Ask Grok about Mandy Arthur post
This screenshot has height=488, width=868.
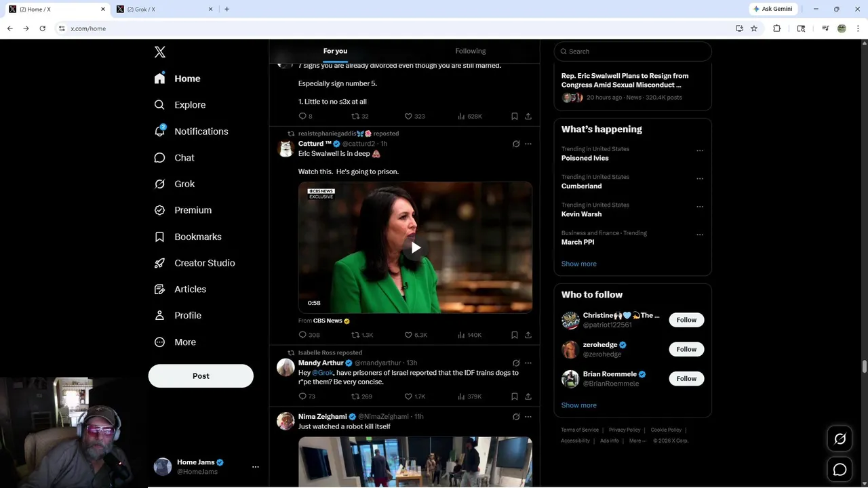[x=516, y=363]
